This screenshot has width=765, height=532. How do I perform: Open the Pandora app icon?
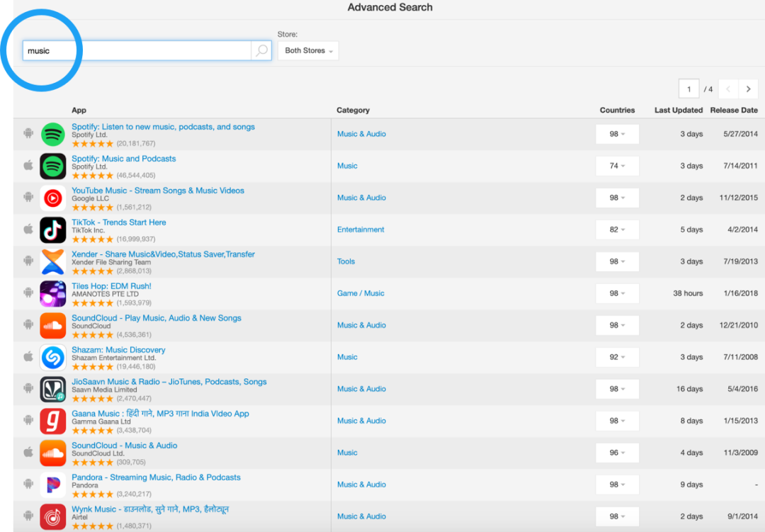coord(52,485)
